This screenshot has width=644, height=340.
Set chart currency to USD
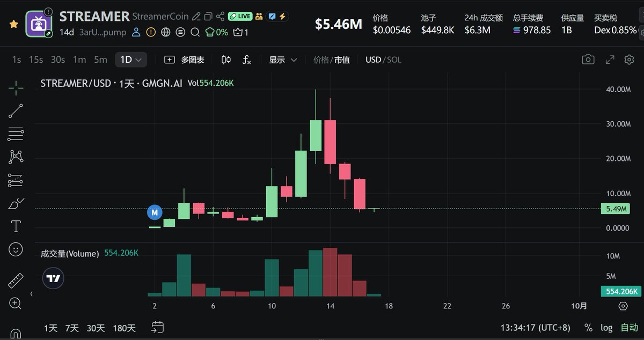click(x=373, y=60)
